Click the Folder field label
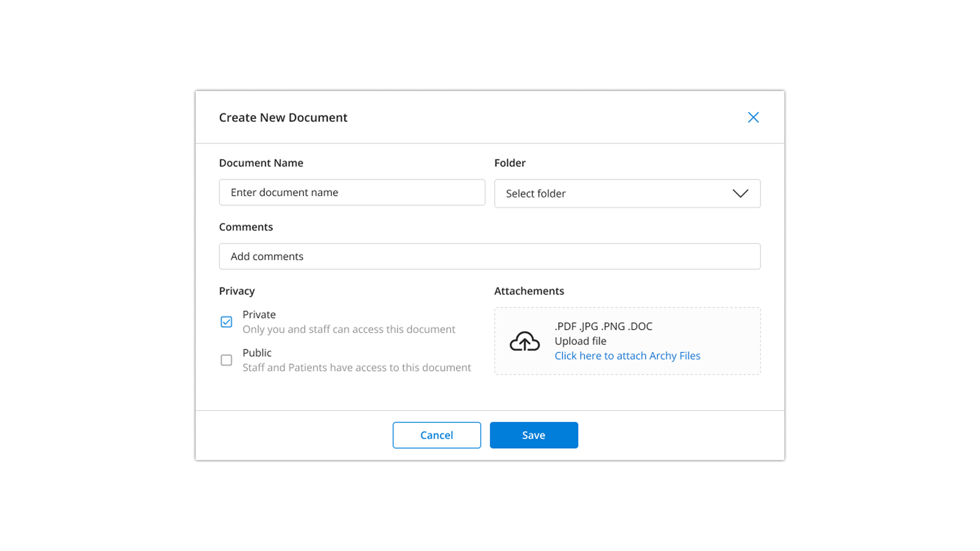980x551 pixels. 510,163
